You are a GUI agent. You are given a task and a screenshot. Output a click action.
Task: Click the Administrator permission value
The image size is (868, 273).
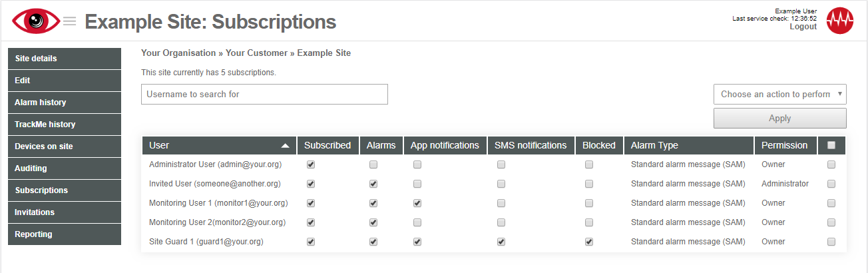tap(785, 184)
